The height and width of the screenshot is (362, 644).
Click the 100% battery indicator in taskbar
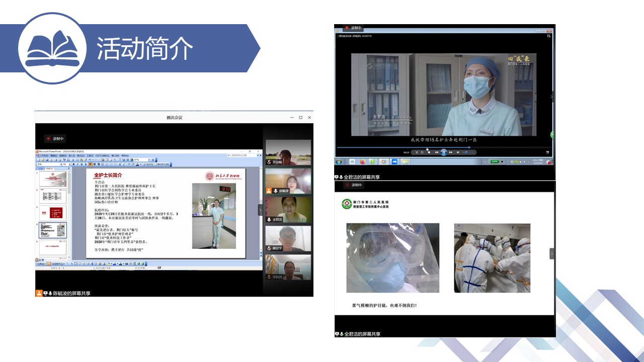pyautogui.click(x=495, y=161)
